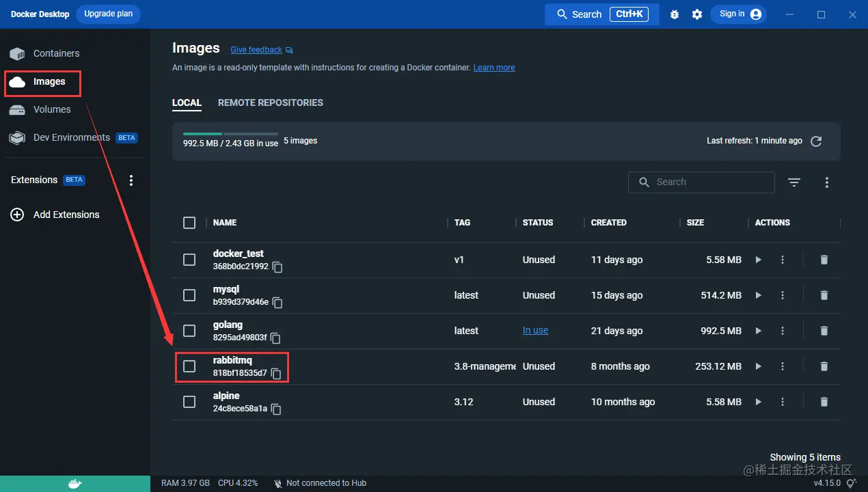Copy the mysql image ID
868x492 pixels.
click(277, 303)
